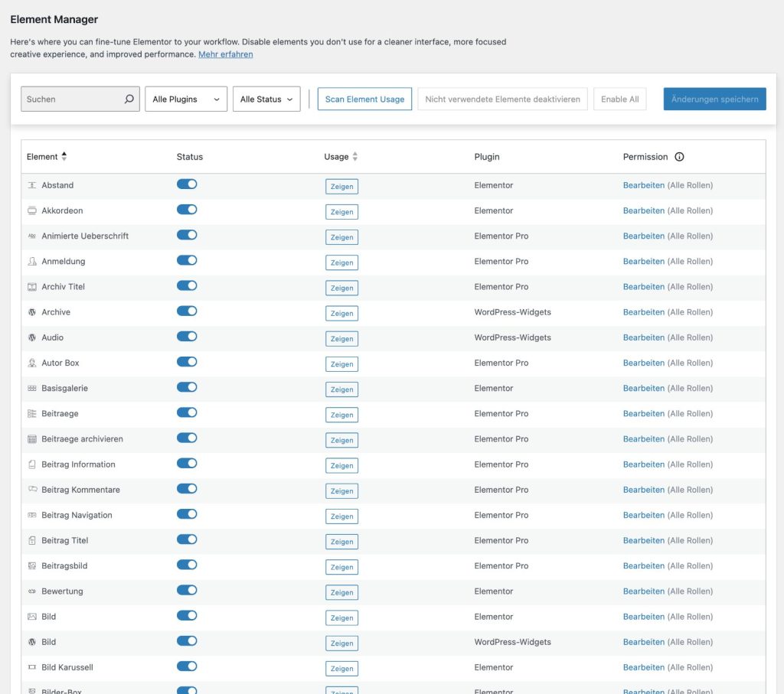784x694 pixels.
Task: Open the Mehr erfahren link
Action: click(x=226, y=54)
